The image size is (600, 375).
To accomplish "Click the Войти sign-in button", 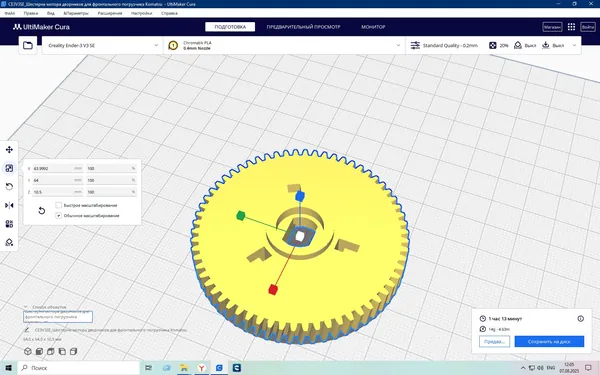I will tap(588, 27).
